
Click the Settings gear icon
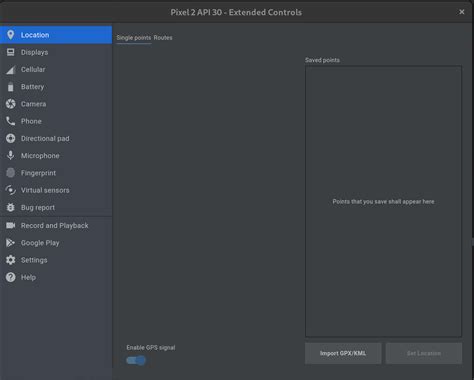click(x=11, y=260)
